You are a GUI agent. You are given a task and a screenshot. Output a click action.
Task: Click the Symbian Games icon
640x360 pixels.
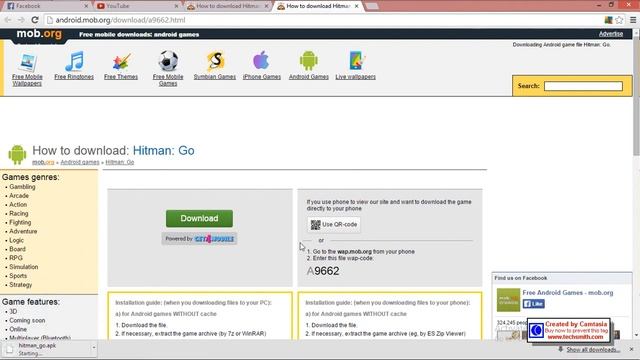click(x=215, y=61)
